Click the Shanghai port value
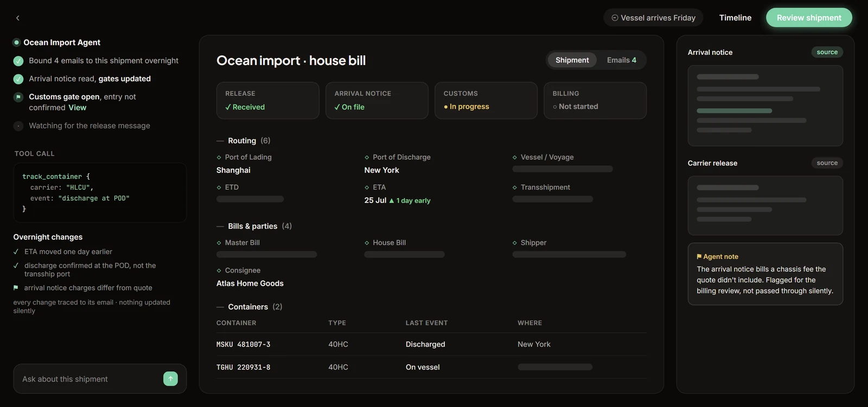 (x=233, y=170)
